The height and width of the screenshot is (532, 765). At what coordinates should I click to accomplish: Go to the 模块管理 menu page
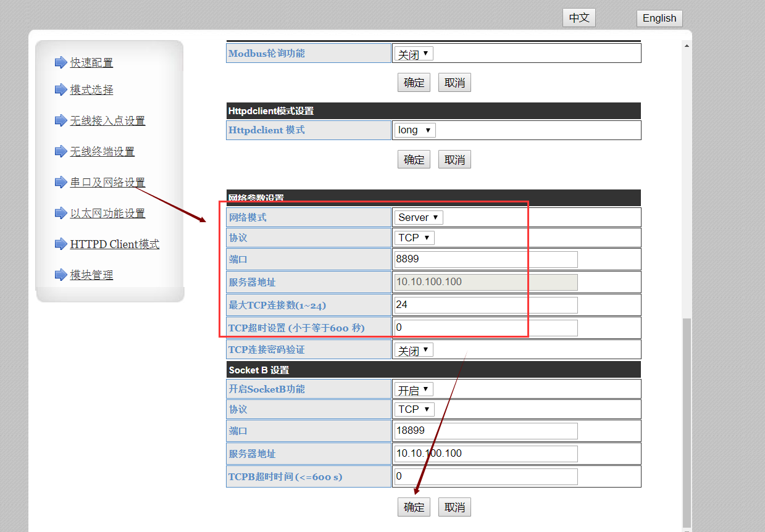coord(91,275)
